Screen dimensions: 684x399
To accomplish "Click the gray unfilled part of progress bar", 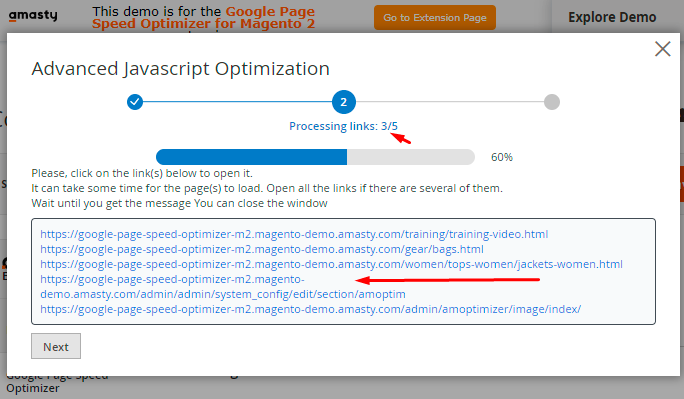I will [x=411, y=157].
